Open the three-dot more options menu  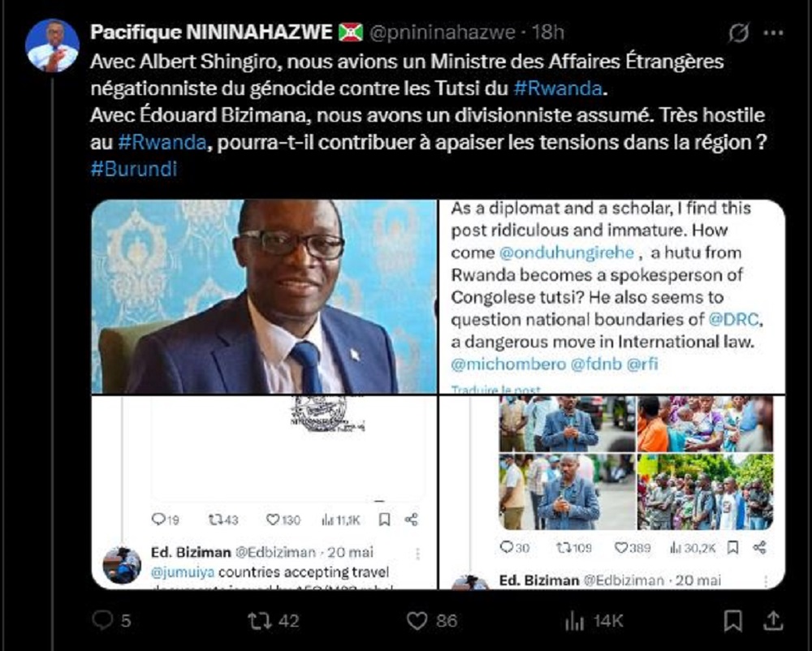773,33
